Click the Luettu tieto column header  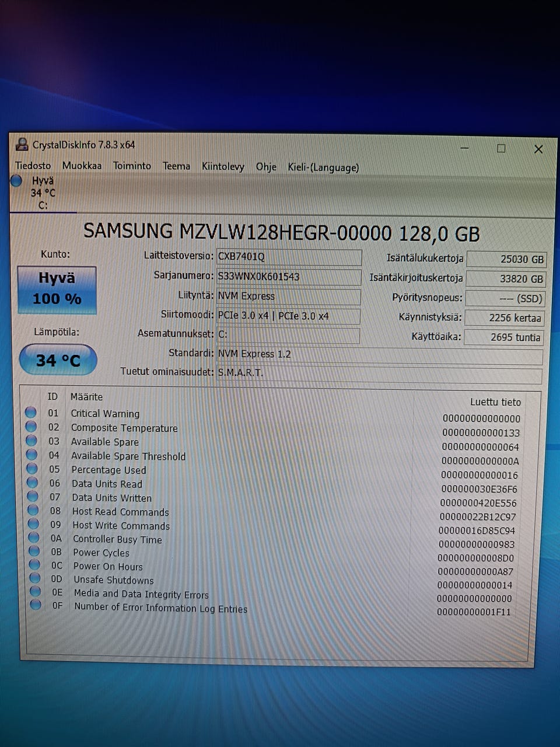point(495,402)
